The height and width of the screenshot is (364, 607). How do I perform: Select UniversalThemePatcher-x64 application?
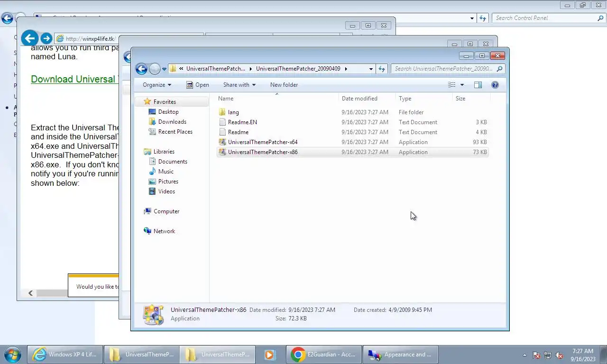tap(352, 142)
